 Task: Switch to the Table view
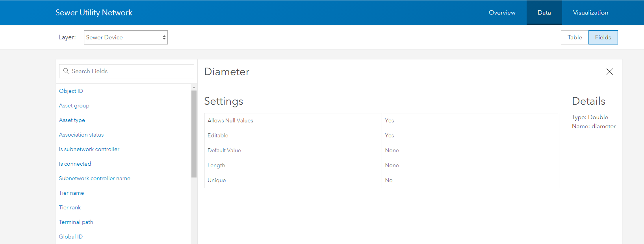(574, 37)
